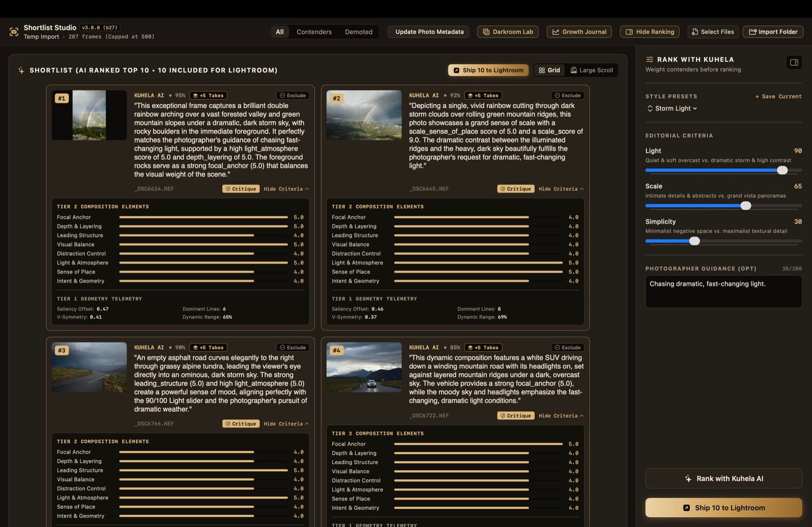Collapse Hide Criteria on _DSC6766.NEF card
The height and width of the screenshot is (527, 812).
pos(286,424)
